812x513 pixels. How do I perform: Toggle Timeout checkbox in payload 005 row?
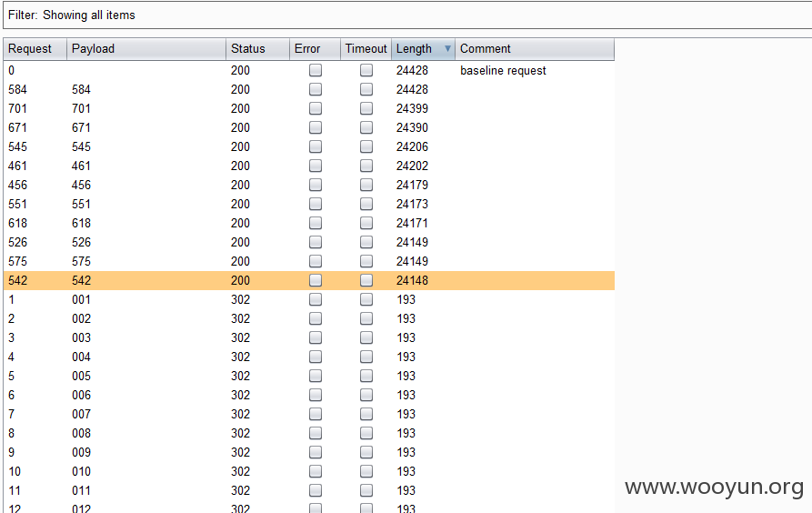coord(366,376)
